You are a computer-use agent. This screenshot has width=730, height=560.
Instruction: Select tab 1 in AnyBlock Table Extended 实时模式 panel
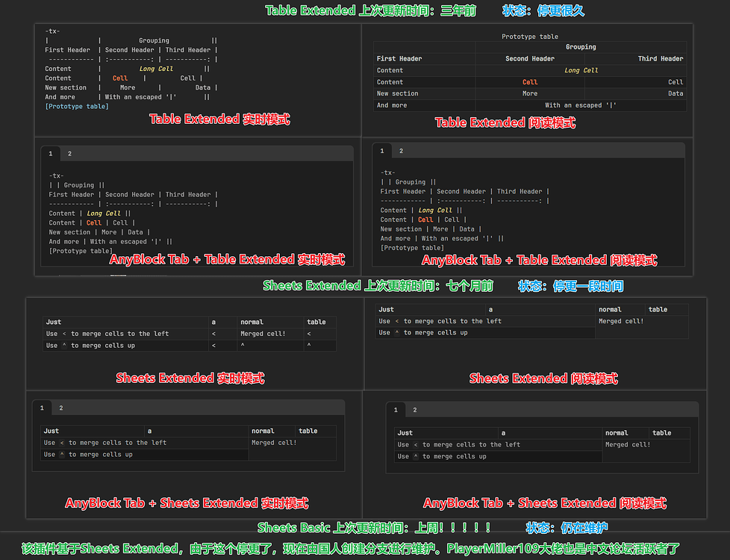[51, 154]
